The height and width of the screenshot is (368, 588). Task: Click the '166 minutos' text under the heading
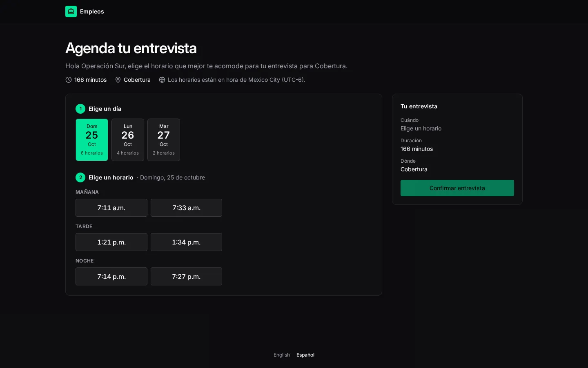(x=90, y=80)
